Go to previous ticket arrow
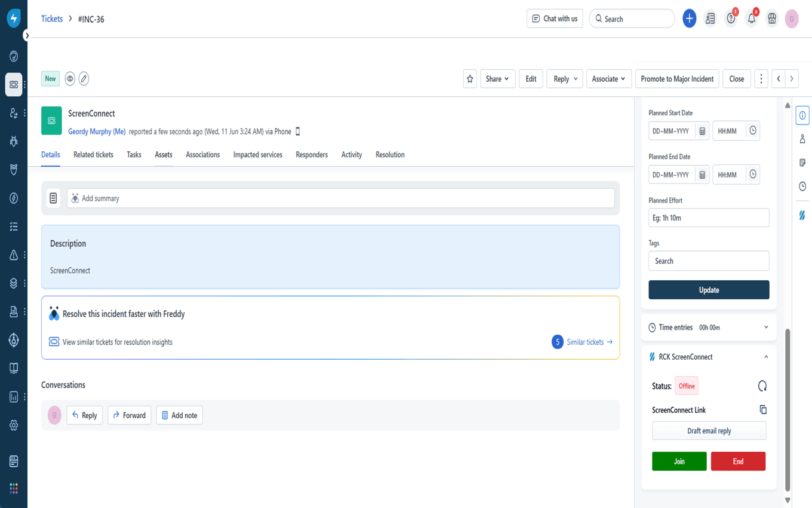This screenshot has height=508, width=812. (779, 79)
